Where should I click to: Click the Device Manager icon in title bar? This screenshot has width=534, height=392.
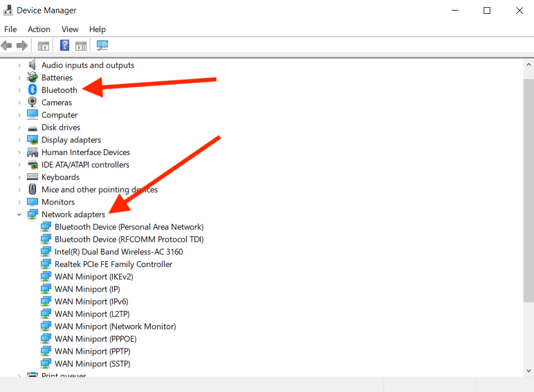click(8, 10)
